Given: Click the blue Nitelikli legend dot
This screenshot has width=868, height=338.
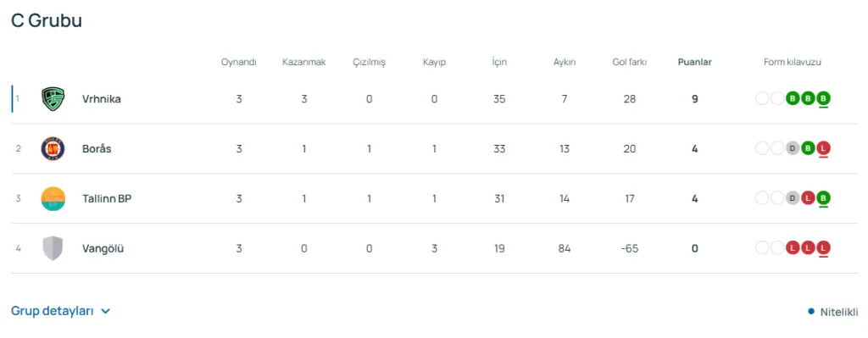Looking at the screenshot, I should click(811, 312).
